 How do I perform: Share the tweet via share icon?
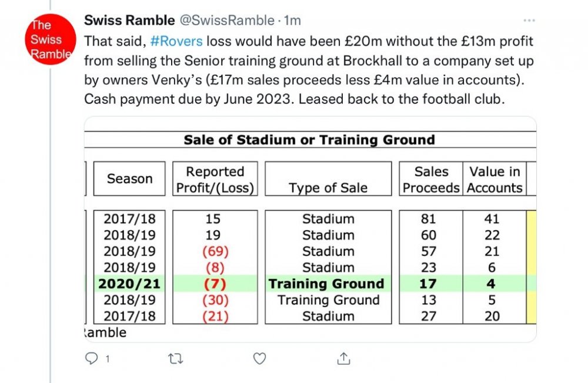click(x=345, y=358)
